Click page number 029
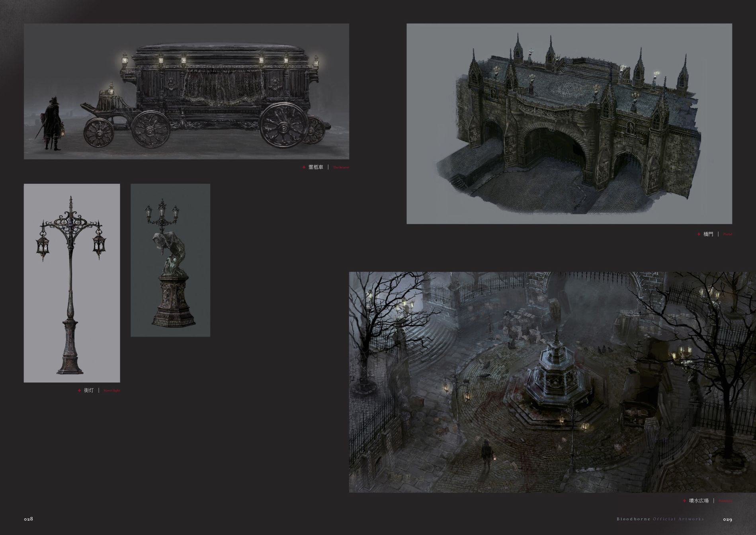 728,519
